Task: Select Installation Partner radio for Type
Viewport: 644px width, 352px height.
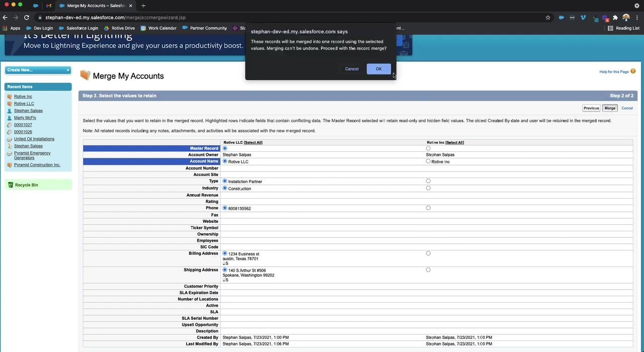Action: pos(225,181)
